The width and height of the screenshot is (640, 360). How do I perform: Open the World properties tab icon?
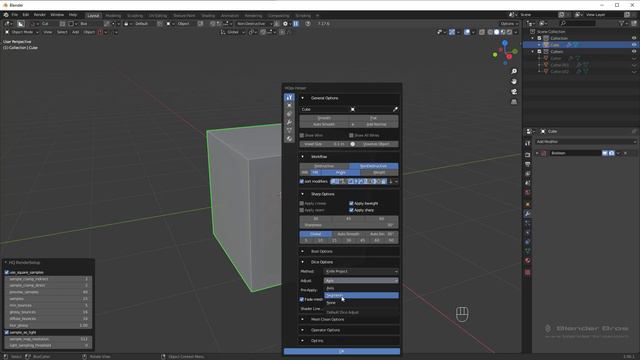[527, 193]
